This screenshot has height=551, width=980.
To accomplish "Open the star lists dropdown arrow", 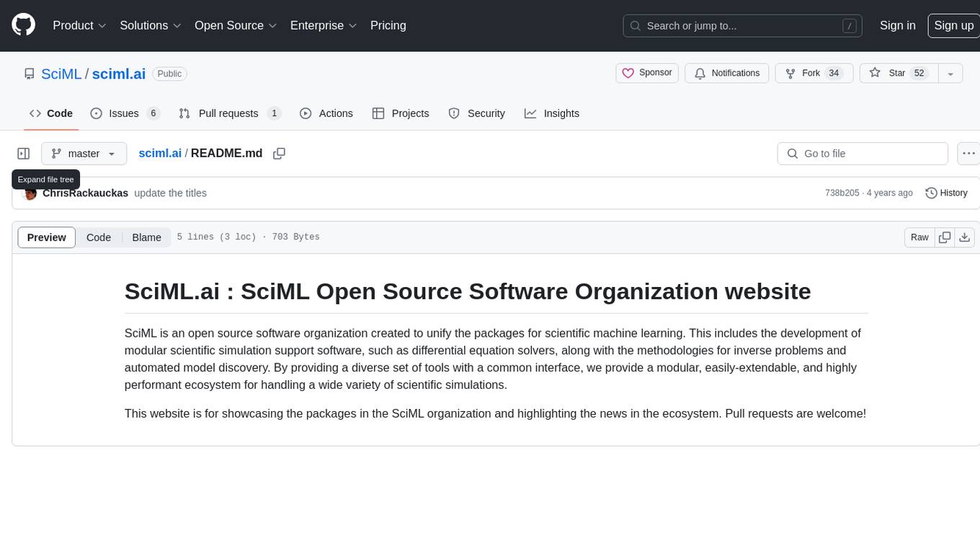I will (x=950, y=74).
